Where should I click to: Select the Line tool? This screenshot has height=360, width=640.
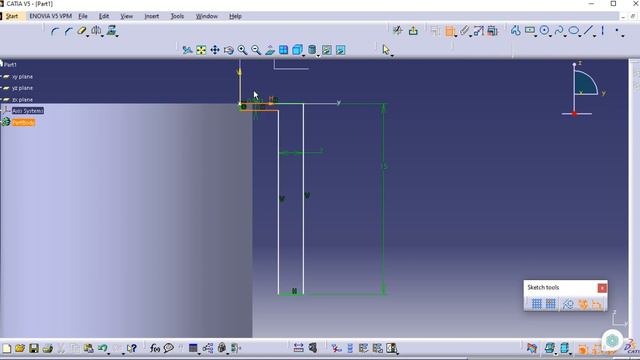(588, 30)
